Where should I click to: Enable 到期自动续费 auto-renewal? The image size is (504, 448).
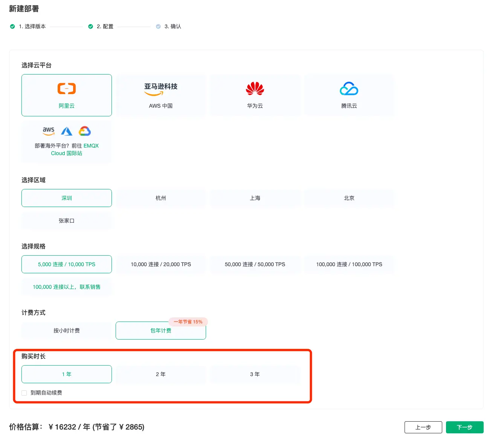pyautogui.click(x=24, y=393)
